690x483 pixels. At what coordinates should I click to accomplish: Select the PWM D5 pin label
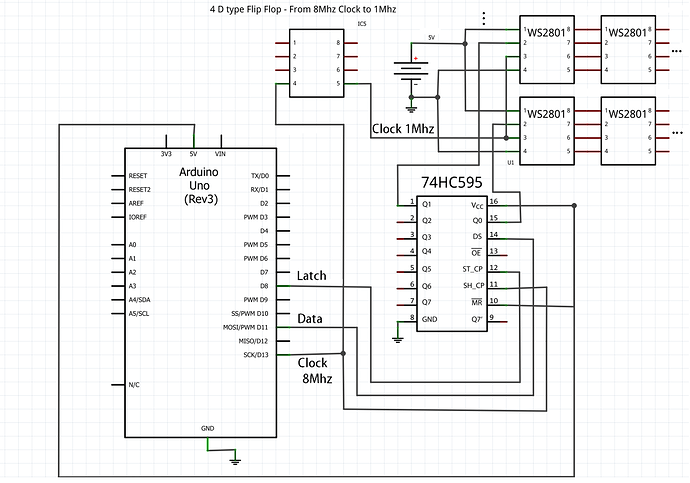coord(256,245)
